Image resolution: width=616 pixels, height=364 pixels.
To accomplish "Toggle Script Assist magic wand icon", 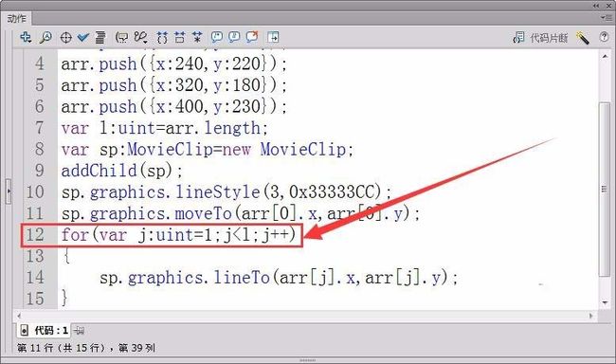I will [583, 38].
